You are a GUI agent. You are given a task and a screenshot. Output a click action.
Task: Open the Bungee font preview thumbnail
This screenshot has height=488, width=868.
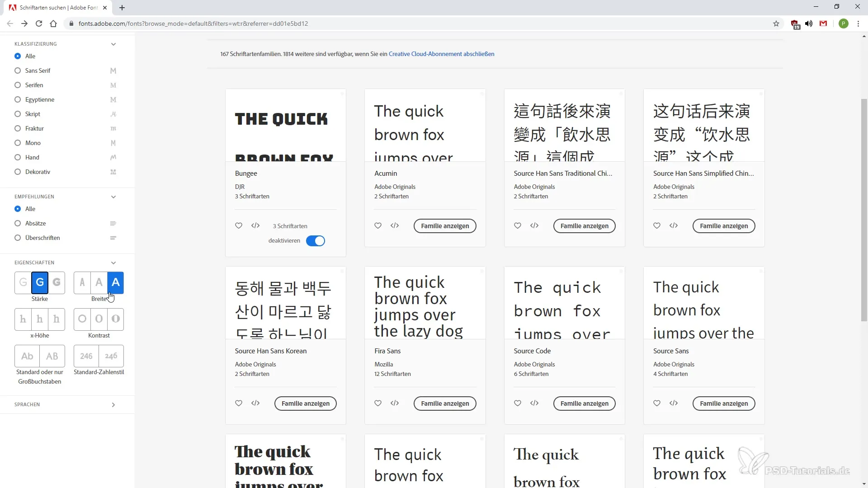coord(286,125)
